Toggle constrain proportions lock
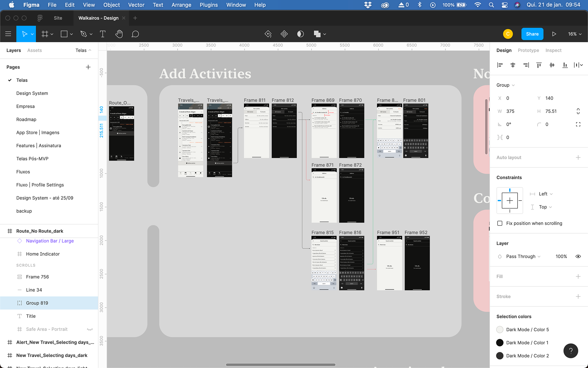This screenshot has height=368, width=588. [578, 111]
